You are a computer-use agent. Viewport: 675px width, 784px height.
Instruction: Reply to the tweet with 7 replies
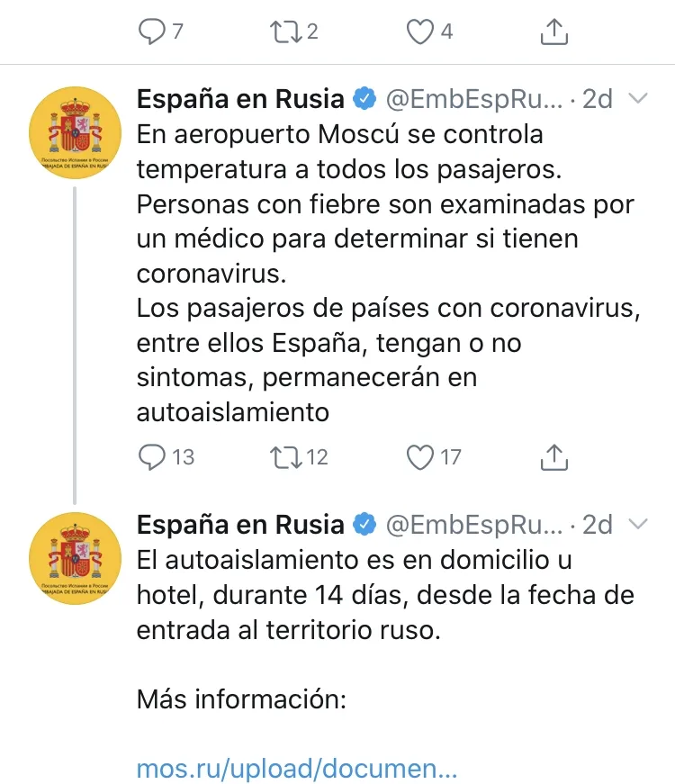(149, 32)
